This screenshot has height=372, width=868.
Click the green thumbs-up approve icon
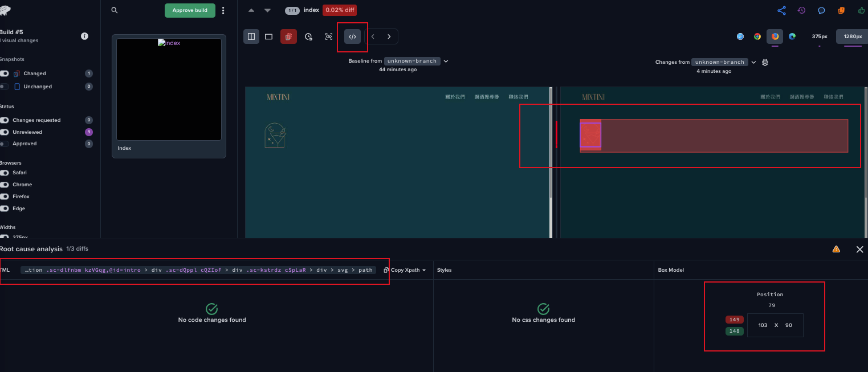[861, 10]
